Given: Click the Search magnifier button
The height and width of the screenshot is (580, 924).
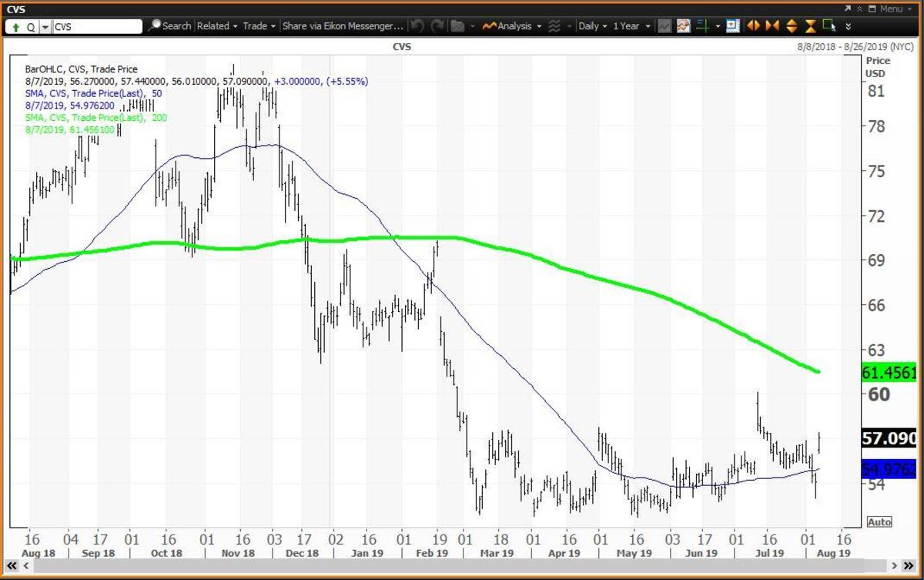Looking at the screenshot, I should (169, 25).
